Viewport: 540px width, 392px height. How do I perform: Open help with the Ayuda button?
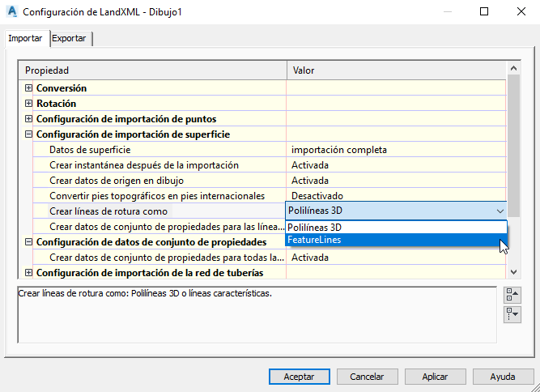pyautogui.click(x=502, y=377)
